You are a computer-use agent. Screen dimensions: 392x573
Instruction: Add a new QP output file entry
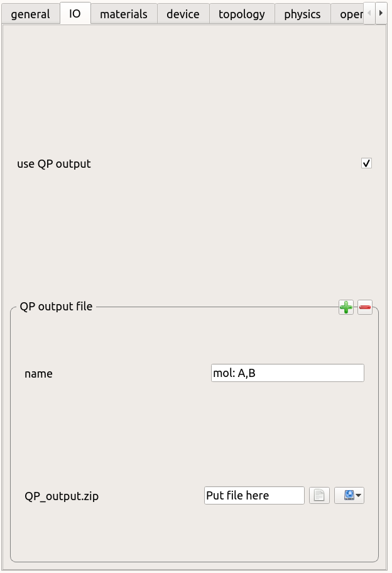(x=346, y=307)
